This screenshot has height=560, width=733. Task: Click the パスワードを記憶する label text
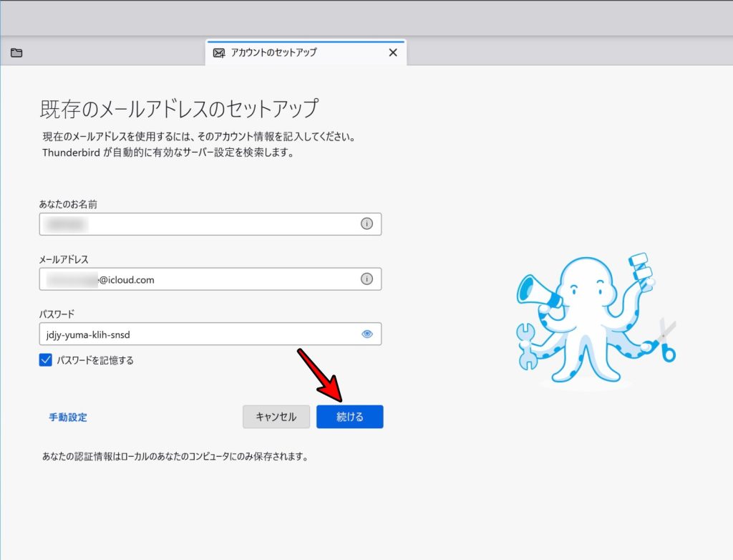pyautogui.click(x=95, y=360)
